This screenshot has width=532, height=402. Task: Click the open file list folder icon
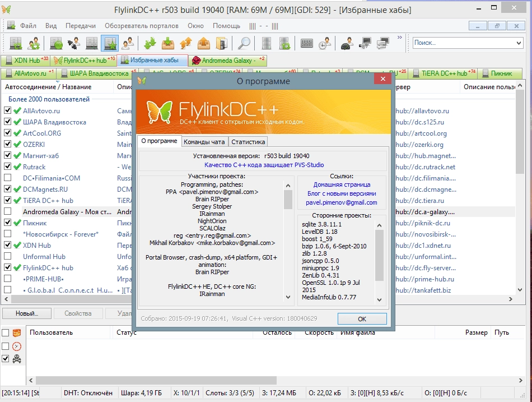[221, 44]
